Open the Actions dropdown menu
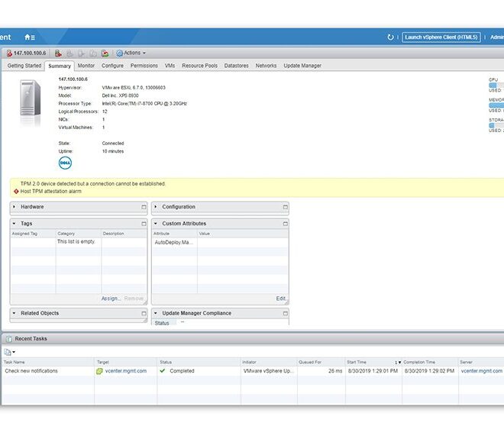504x433 pixels. click(131, 53)
